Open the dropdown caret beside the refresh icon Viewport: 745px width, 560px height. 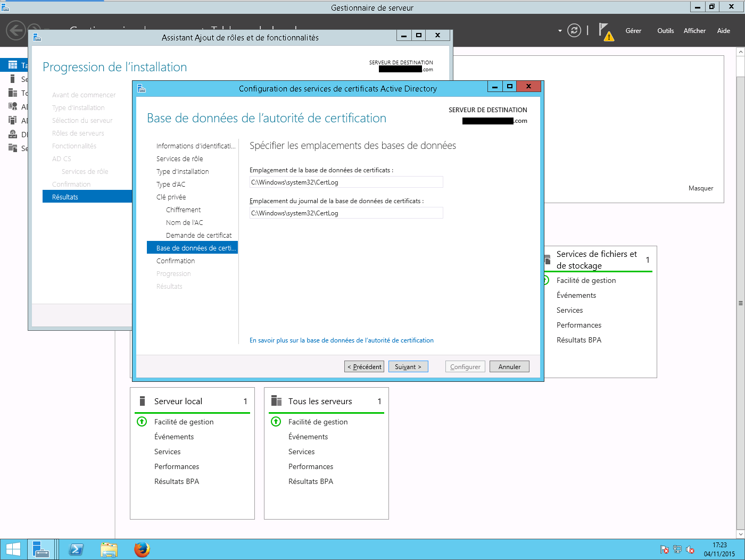(x=559, y=31)
